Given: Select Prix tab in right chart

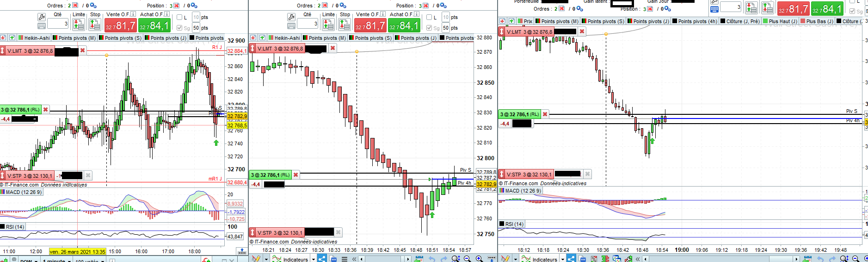Looking at the screenshot, I should tap(525, 21).
